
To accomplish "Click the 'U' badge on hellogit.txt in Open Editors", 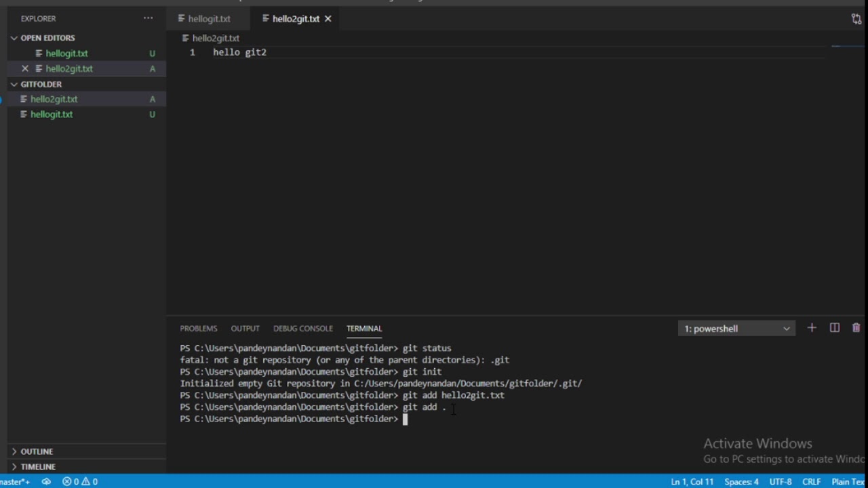I will click(152, 54).
